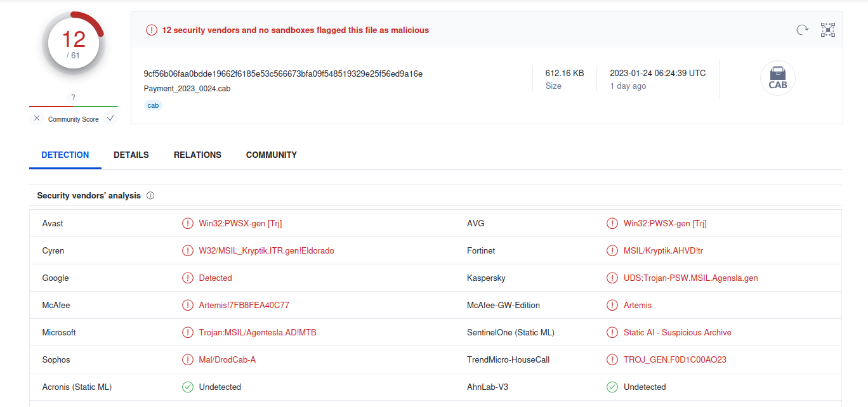Click the SentinelOne detection warning icon

(612, 332)
